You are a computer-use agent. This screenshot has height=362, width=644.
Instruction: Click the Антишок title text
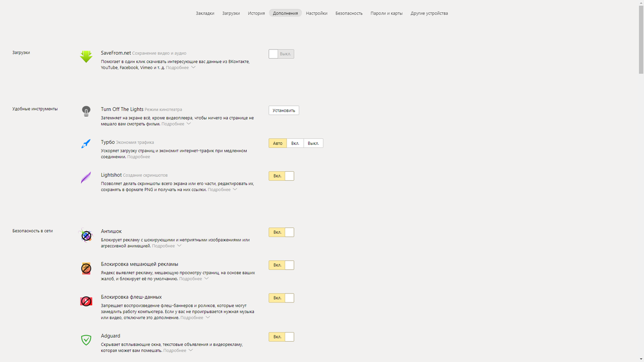pyautogui.click(x=111, y=231)
